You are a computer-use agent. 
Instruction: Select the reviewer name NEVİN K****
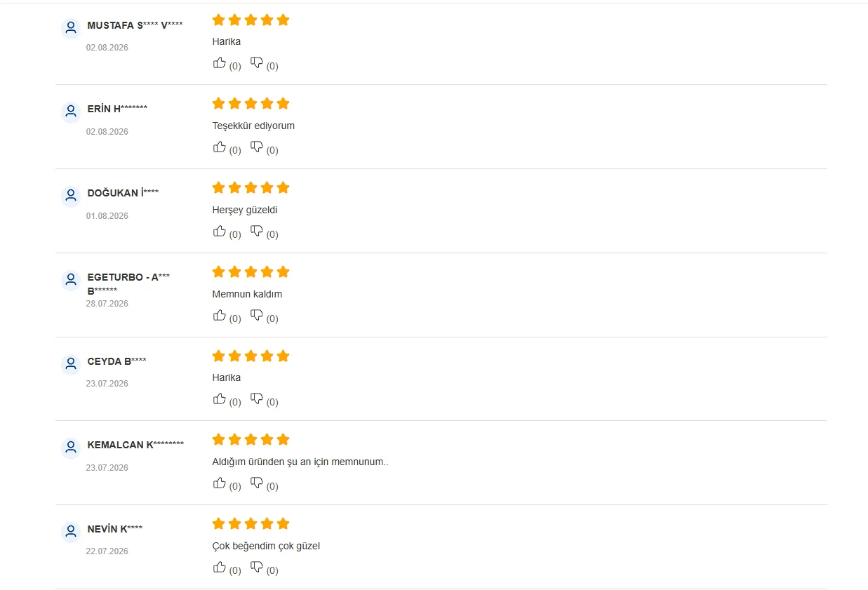115,529
